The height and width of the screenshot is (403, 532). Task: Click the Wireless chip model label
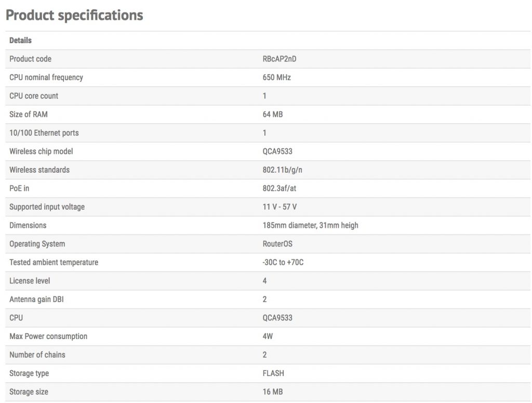coord(41,151)
